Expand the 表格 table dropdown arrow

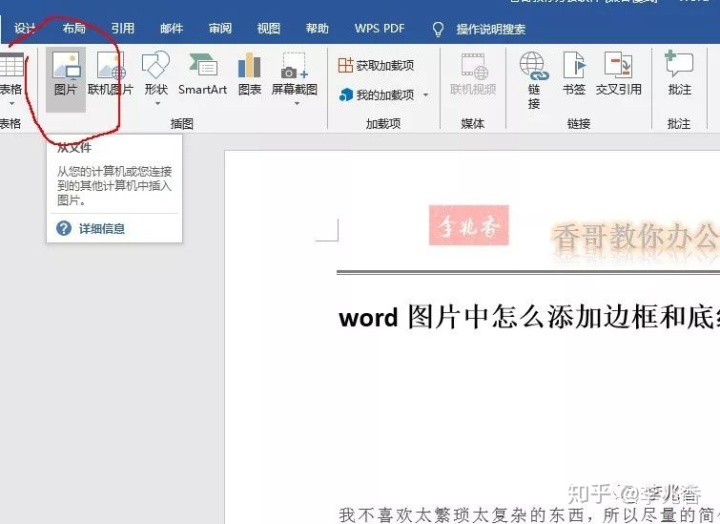tap(12, 103)
